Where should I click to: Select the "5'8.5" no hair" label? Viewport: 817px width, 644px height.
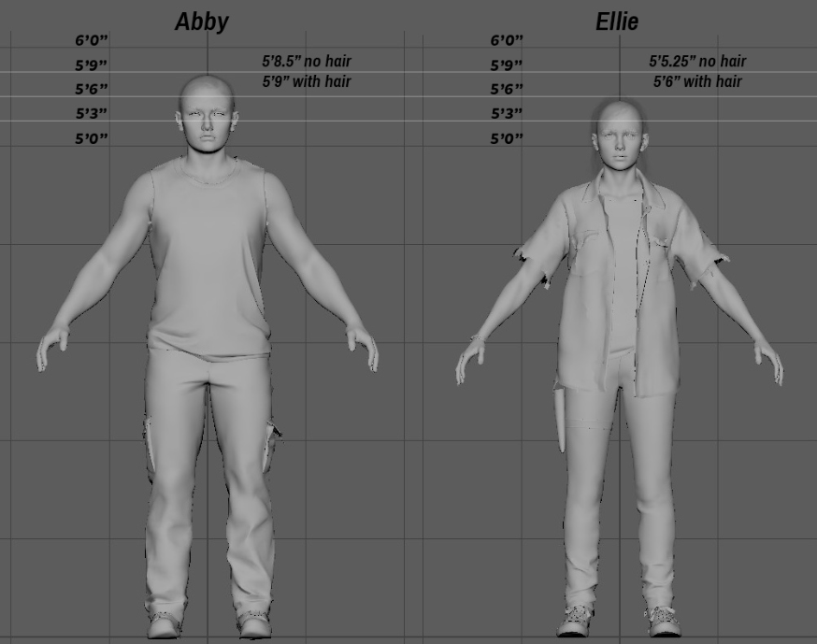click(307, 61)
